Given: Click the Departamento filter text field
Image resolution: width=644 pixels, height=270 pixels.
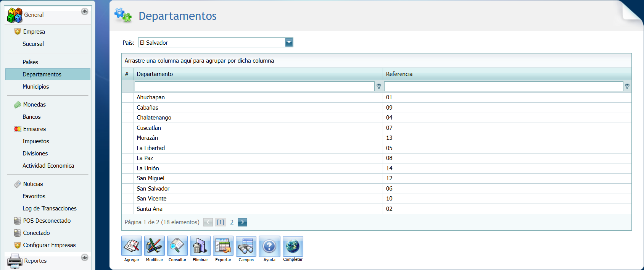Looking at the screenshot, I should click(x=254, y=86).
